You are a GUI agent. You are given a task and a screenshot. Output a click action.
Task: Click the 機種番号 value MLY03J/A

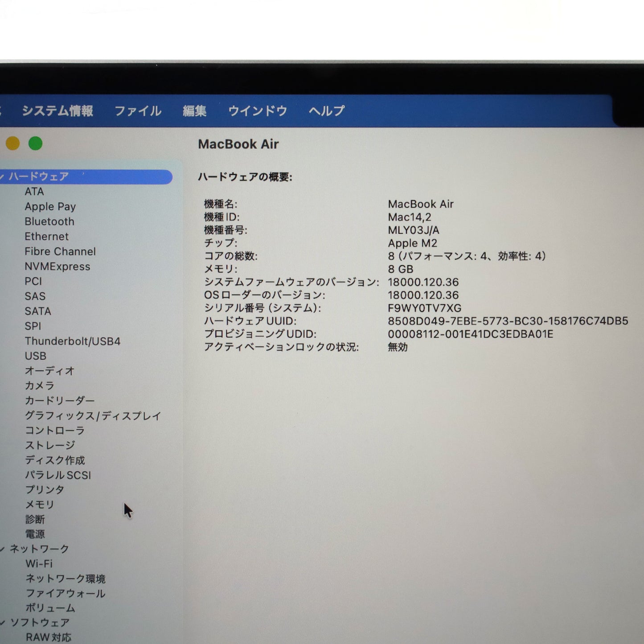pos(414,230)
